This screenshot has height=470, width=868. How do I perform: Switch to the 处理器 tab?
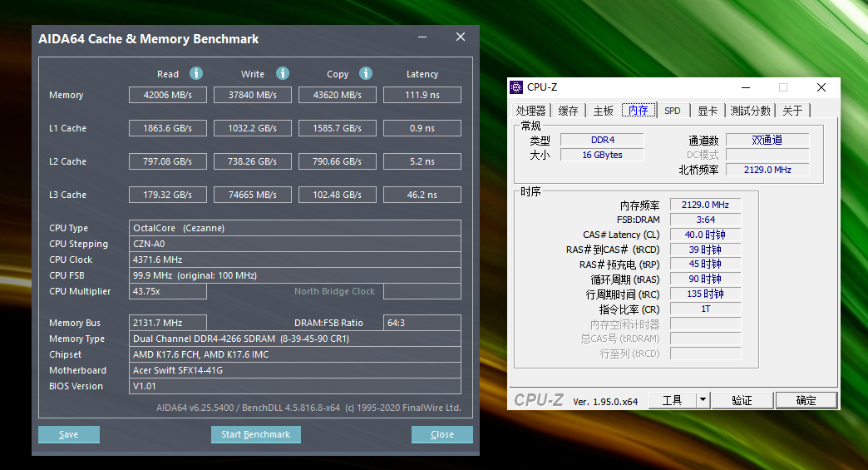[531, 111]
